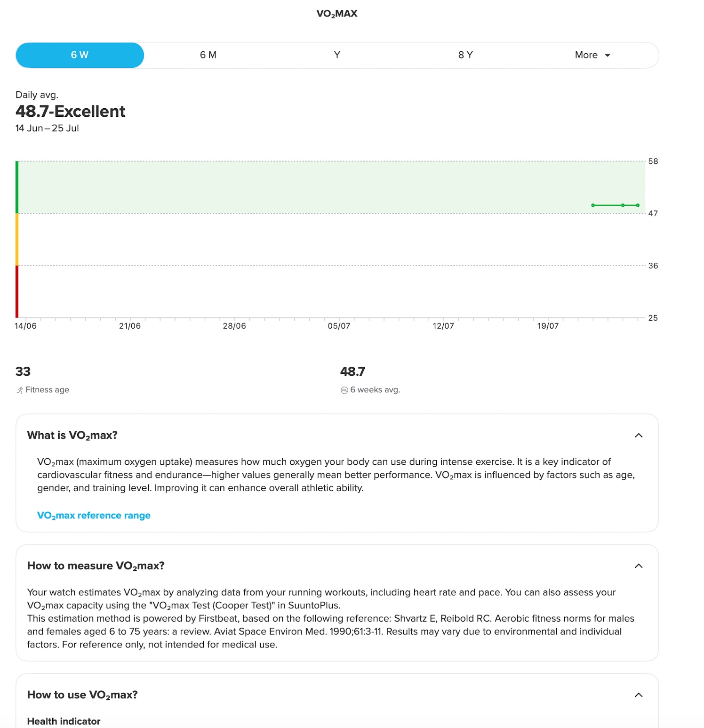Open the VO2max reference range link
The width and height of the screenshot is (704, 728).
pos(94,516)
